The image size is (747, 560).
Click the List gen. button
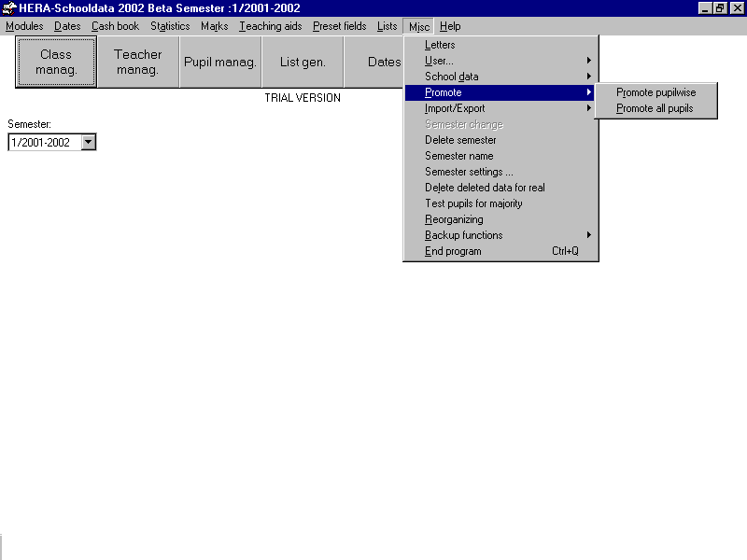[x=303, y=62]
